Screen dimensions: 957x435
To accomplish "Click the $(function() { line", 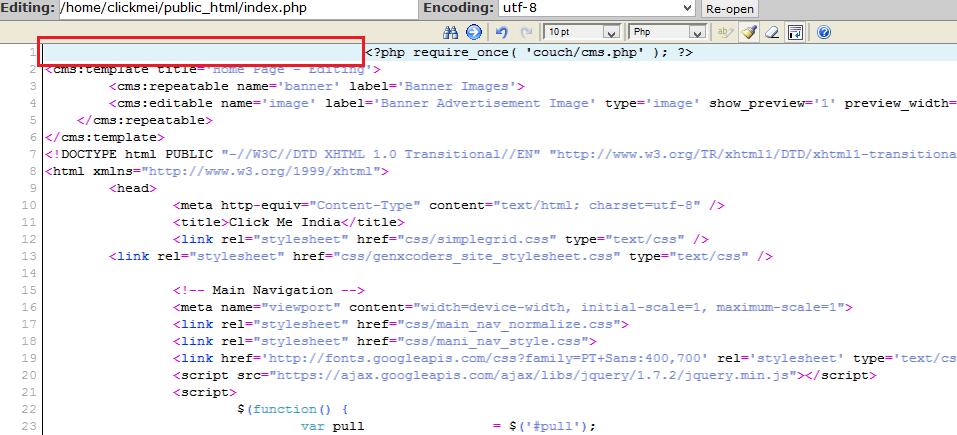I will 292,409.
